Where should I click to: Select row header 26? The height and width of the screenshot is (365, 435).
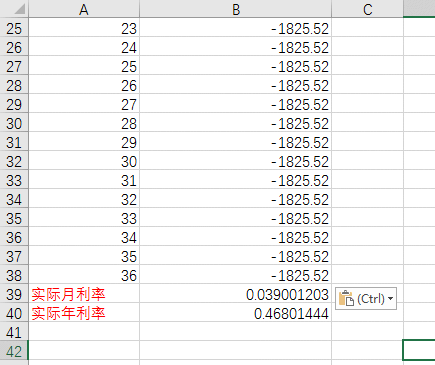pyautogui.click(x=14, y=47)
